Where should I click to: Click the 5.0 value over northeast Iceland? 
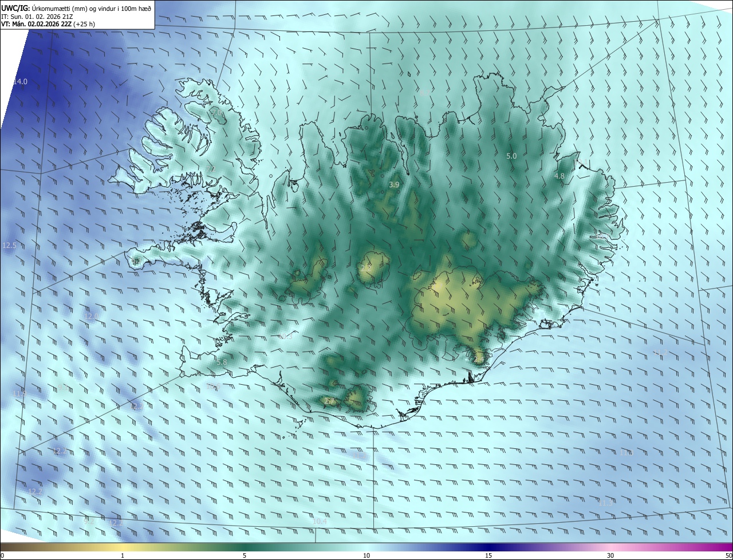(x=511, y=156)
